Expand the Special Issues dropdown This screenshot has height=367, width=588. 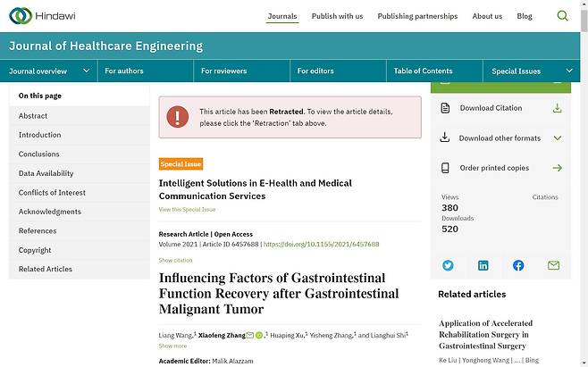click(x=569, y=71)
